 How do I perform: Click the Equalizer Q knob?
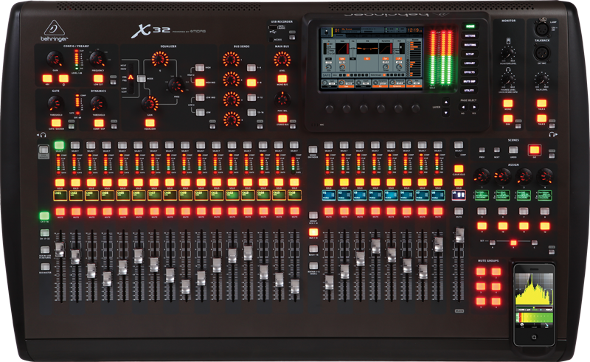(x=160, y=59)
